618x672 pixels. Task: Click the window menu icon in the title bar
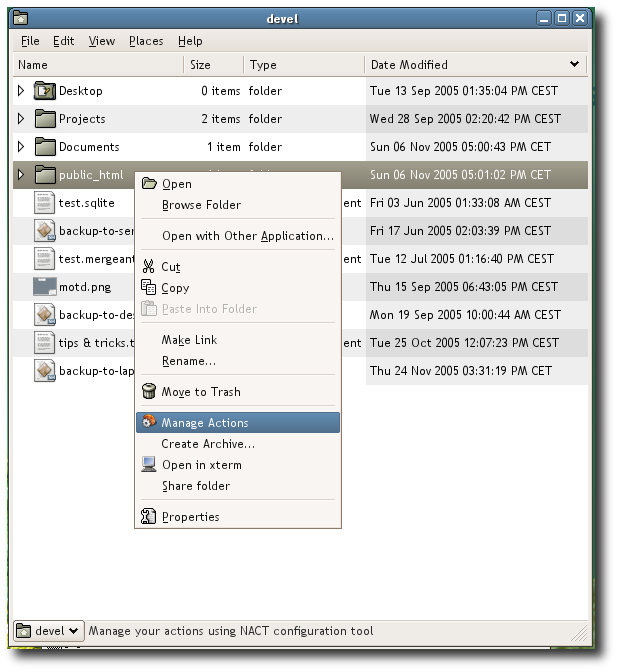click(20, 18)
